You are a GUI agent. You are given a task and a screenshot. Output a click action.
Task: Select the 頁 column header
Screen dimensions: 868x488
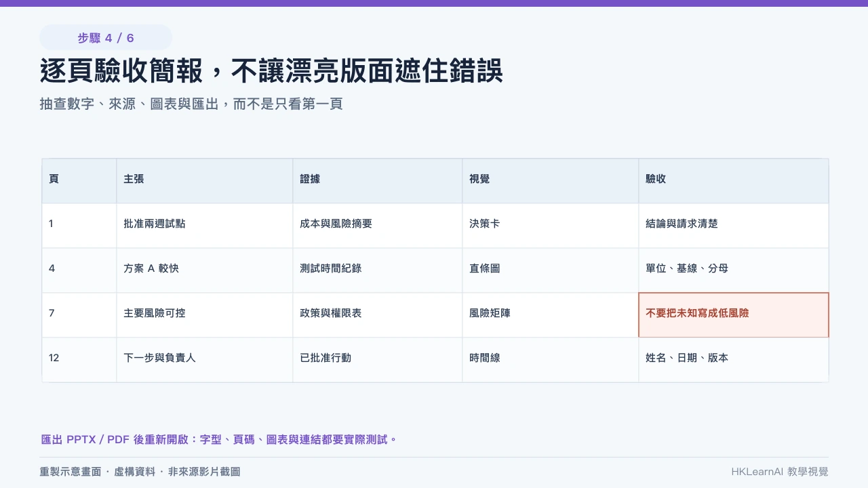pos(79,181)
